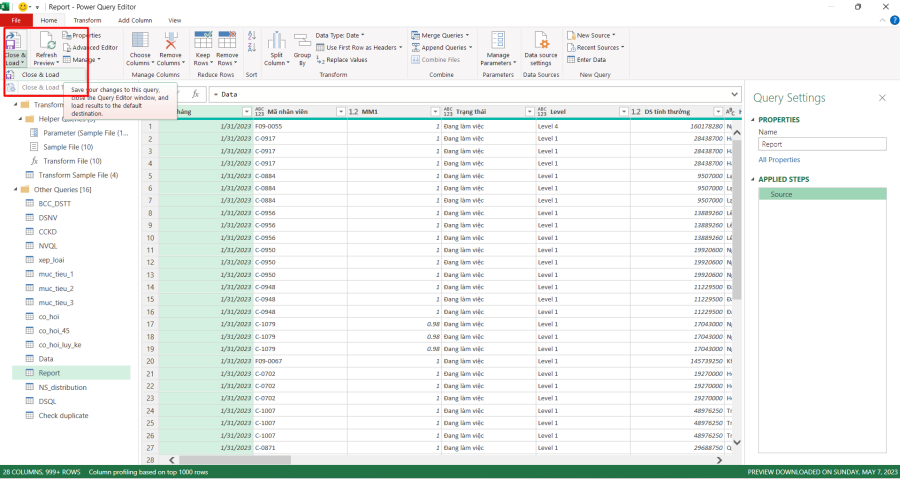Collapse the ribbon with the caret arrow
This screenshot has height=479, width=900.
[883, 21]
